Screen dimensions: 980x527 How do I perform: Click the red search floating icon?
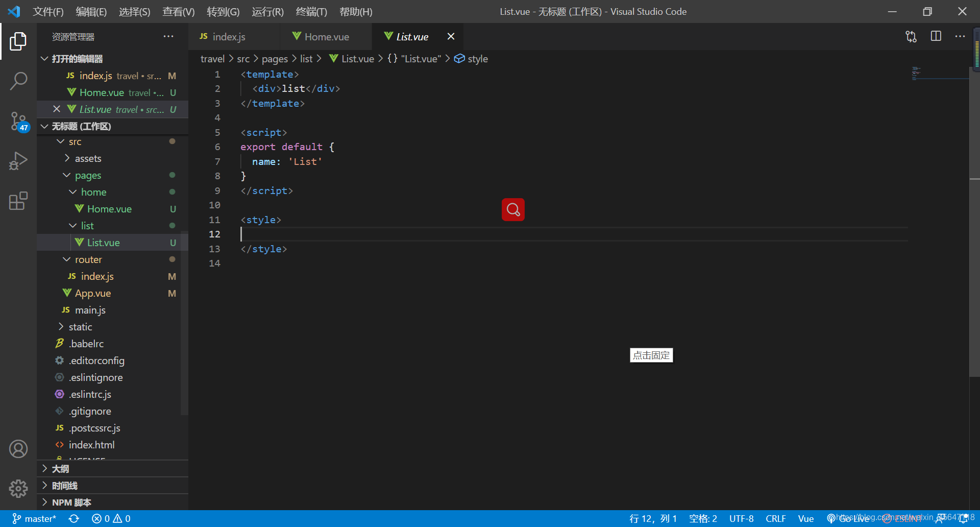pyautogui.click(x=513, y=209)
